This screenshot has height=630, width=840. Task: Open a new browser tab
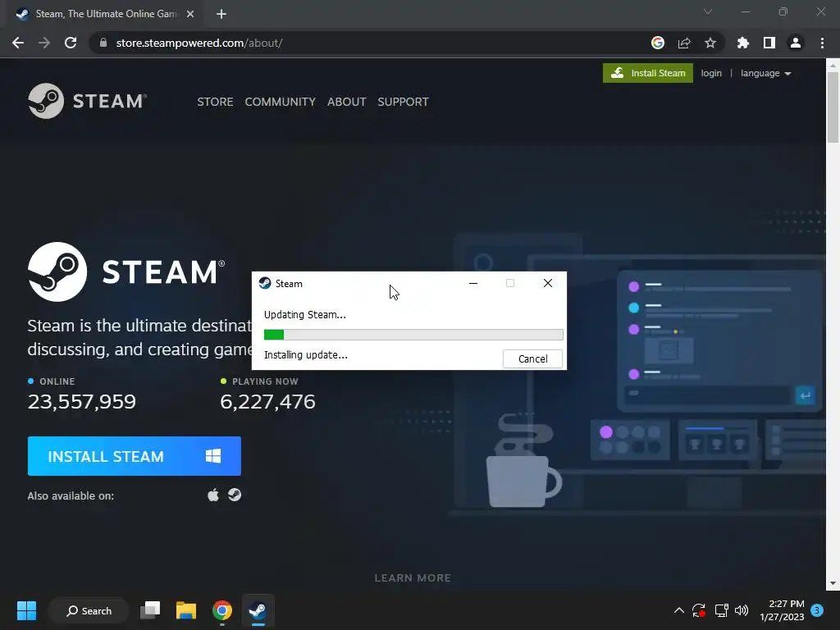tap(221, 14)
